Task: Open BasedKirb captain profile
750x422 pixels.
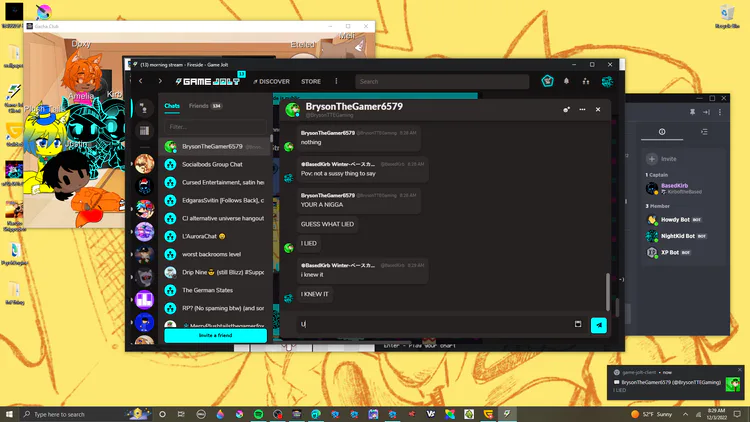Action: pos(674,189)
